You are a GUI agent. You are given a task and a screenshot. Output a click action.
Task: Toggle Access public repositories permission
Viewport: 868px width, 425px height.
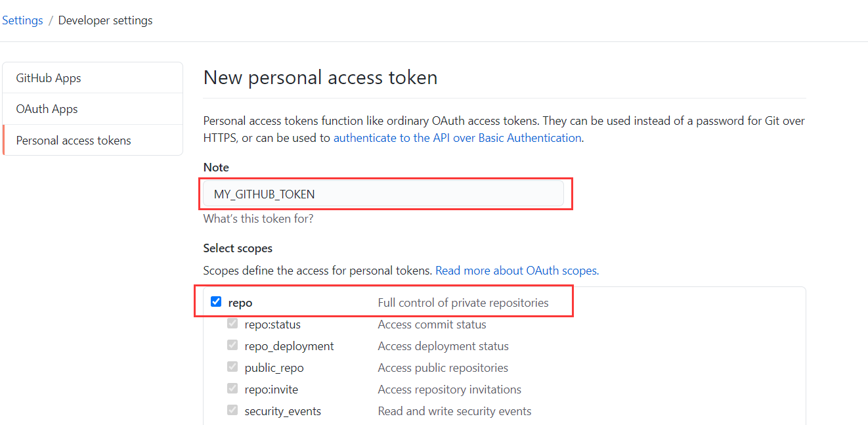point(443,367)
